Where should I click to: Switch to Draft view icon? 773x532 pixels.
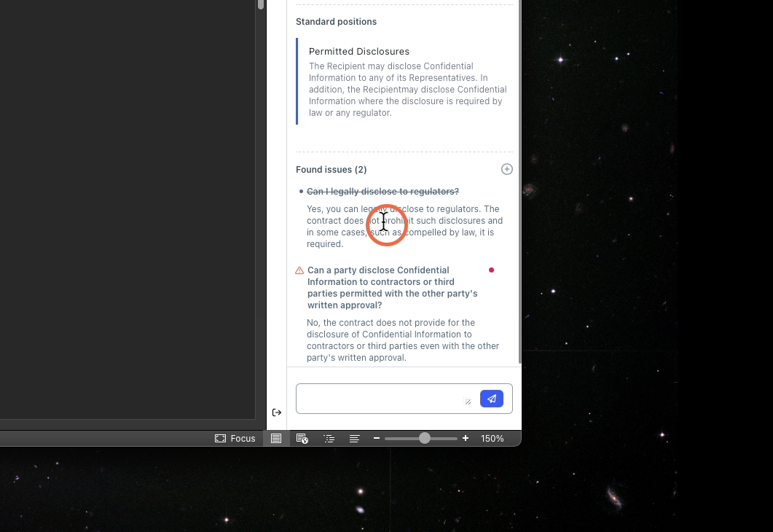pyautogui.click(x=355, y=438)
